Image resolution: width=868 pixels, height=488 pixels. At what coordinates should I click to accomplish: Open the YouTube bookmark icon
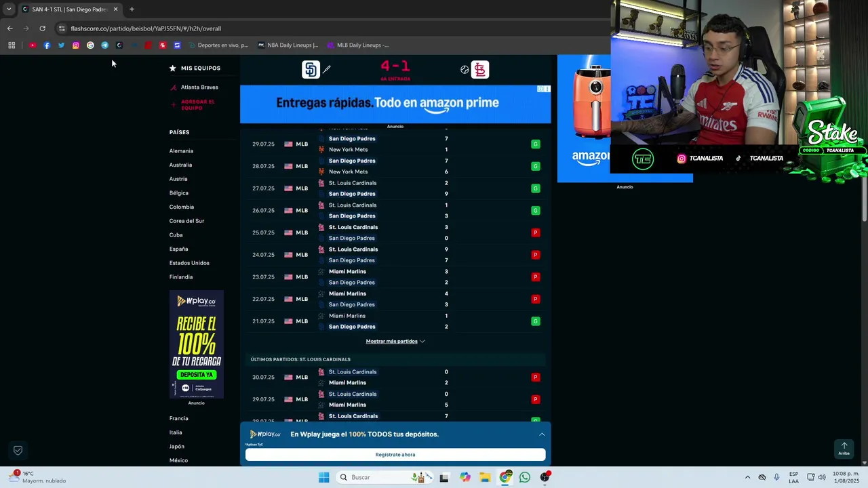[32, 45]
